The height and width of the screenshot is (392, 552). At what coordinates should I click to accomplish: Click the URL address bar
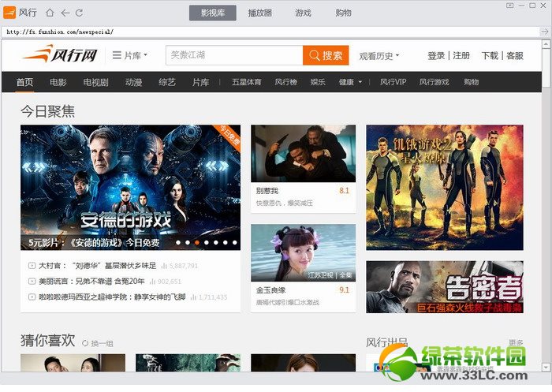click(x=270, y=32)
